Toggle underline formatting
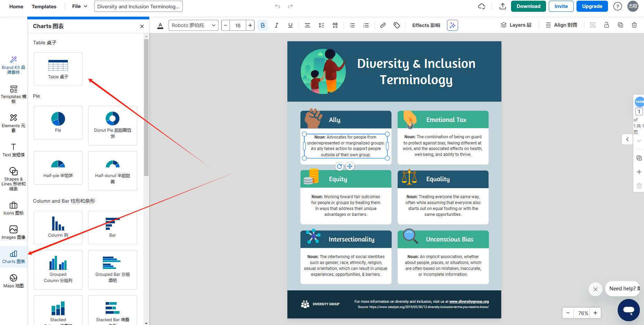The height and width of the screenshot is (325, 644). click(x=290, y=25)
